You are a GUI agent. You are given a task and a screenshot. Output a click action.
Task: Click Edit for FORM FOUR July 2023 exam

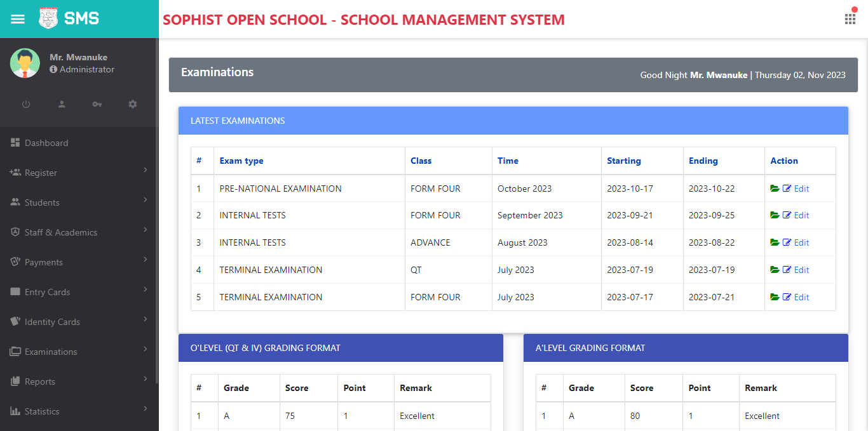(x=796, y=297)
